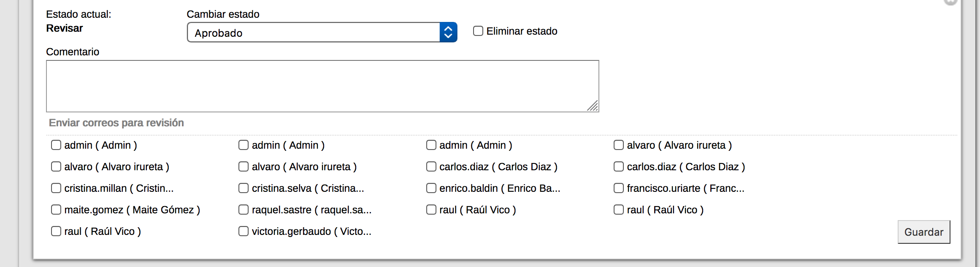Check the cristina.millan checkbox
Image resolution: width=980 pixels, height=267 pixels.
pos(56,188)
